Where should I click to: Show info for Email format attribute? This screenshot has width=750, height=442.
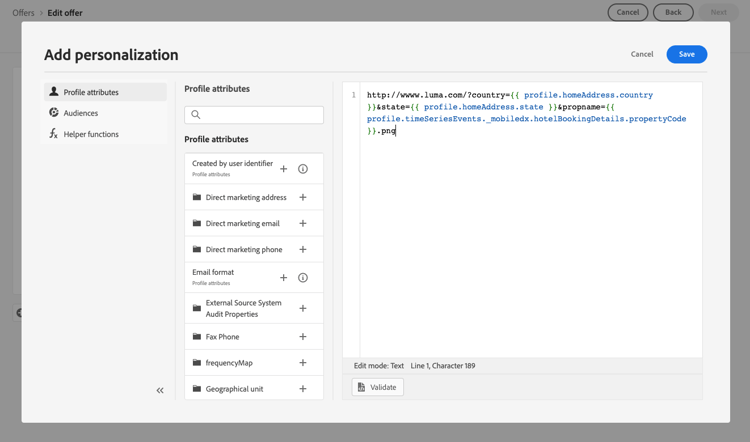(303, 278)
